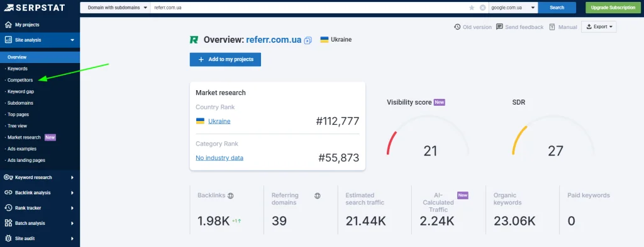Open the Domain with subdomains dropdown
This screenshot has width=644, height=247.
(x=115, y=8)
